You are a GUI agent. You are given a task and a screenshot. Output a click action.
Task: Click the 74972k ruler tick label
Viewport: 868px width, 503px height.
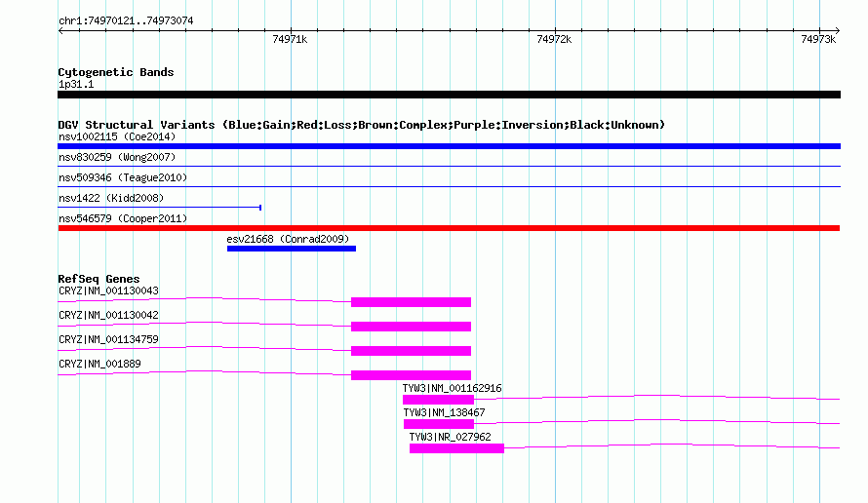click(554, 39)
